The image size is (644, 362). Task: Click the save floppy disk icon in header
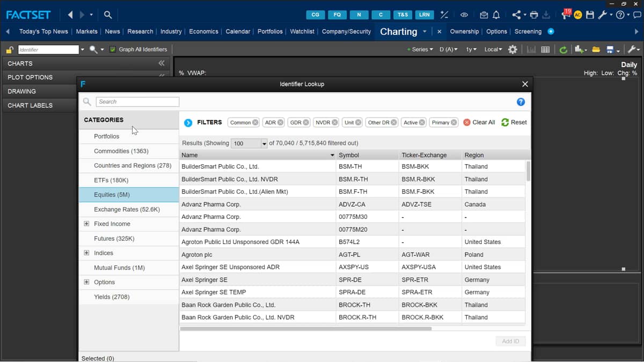point(590,15)
